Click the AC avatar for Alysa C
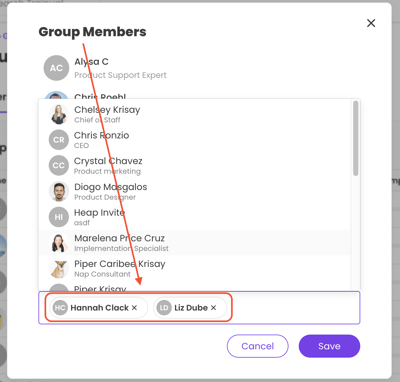 56,68
